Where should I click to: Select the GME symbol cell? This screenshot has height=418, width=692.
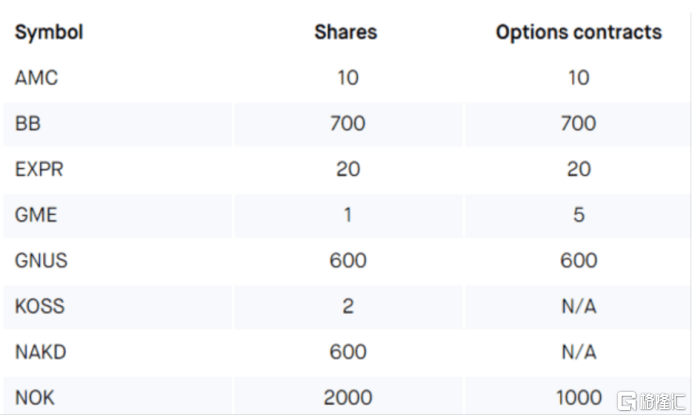click(x=36, y=215)
